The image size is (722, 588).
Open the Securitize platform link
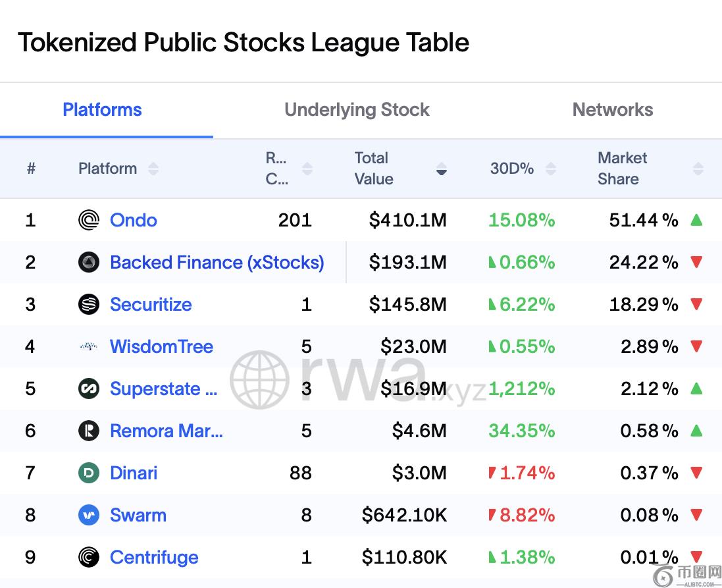[x=151, y=304]
